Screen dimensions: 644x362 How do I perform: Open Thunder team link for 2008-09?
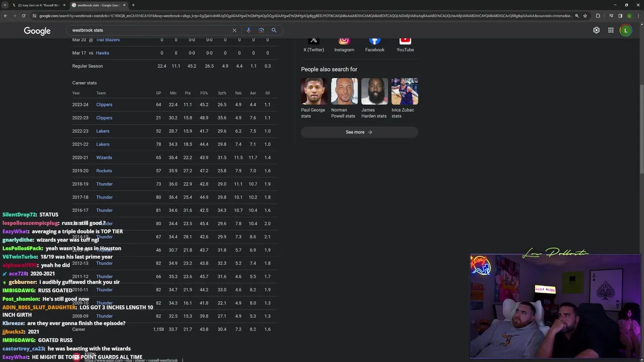coord(104,316)
